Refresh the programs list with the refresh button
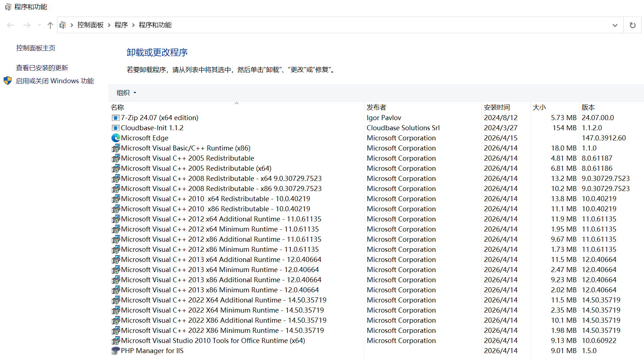This screenshot has height=360, width=644. coord(633,25)
